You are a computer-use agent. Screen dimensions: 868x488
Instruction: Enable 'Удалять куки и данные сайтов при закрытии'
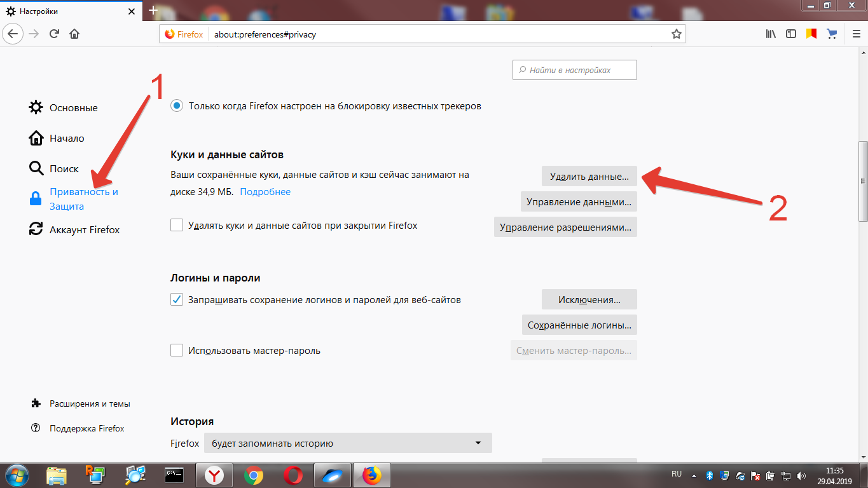point(177,225)
